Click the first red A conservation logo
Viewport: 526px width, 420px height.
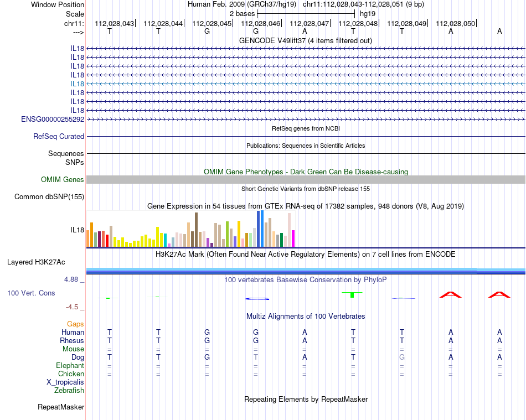451,294
